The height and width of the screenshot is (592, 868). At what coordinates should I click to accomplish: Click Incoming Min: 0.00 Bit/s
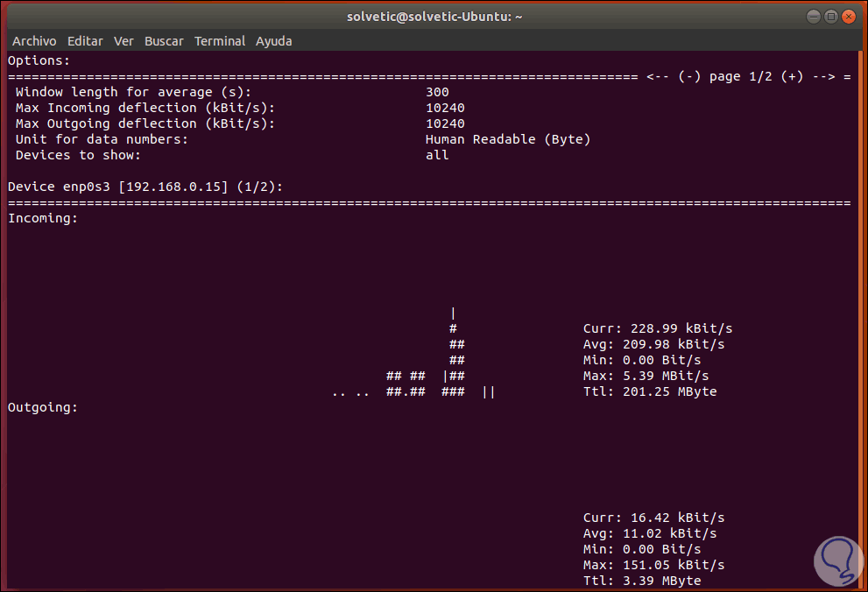(x=642, y=360)
